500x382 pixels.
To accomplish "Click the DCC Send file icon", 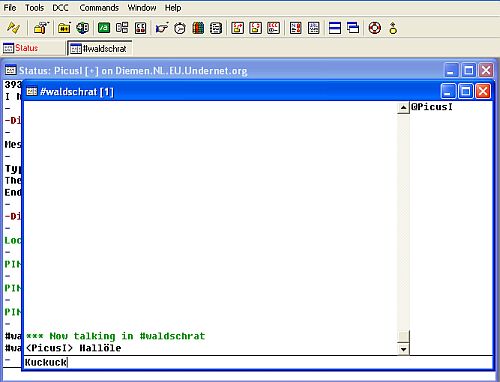I will (x=238, y=28).
